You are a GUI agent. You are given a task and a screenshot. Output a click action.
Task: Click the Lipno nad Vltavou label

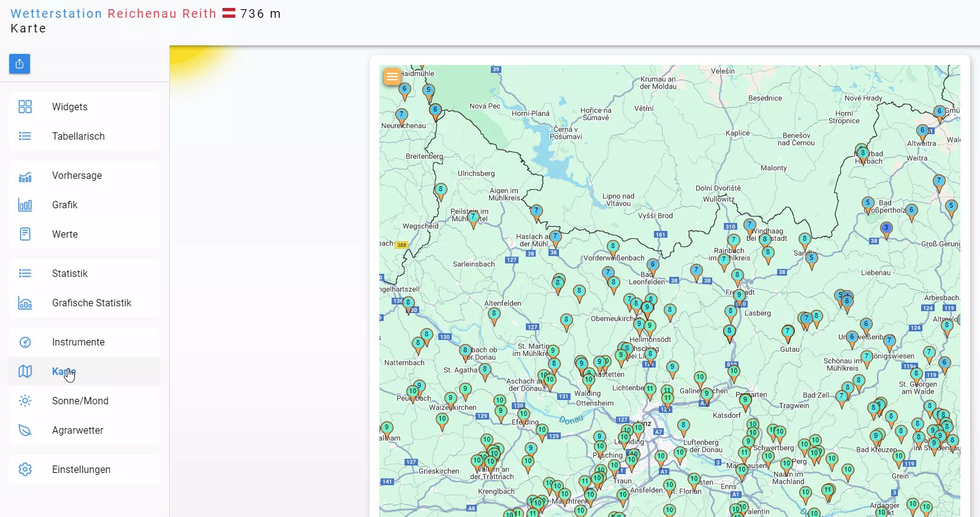[618, 200]
